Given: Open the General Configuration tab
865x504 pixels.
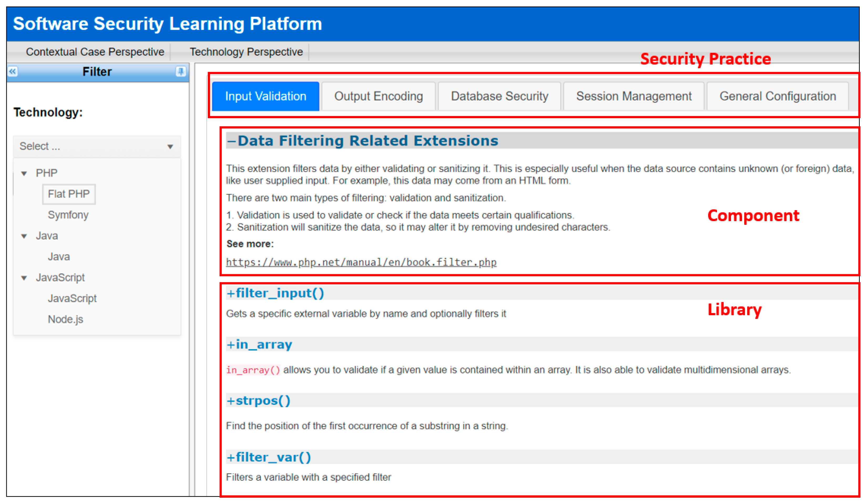Looking at the screenshot, I should pyautogui.click(x=777, y=96).
